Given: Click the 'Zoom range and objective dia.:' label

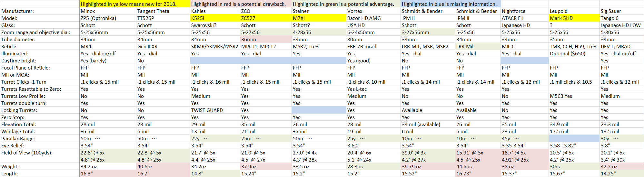Looking at the screenshot, I should coord(40,32).
